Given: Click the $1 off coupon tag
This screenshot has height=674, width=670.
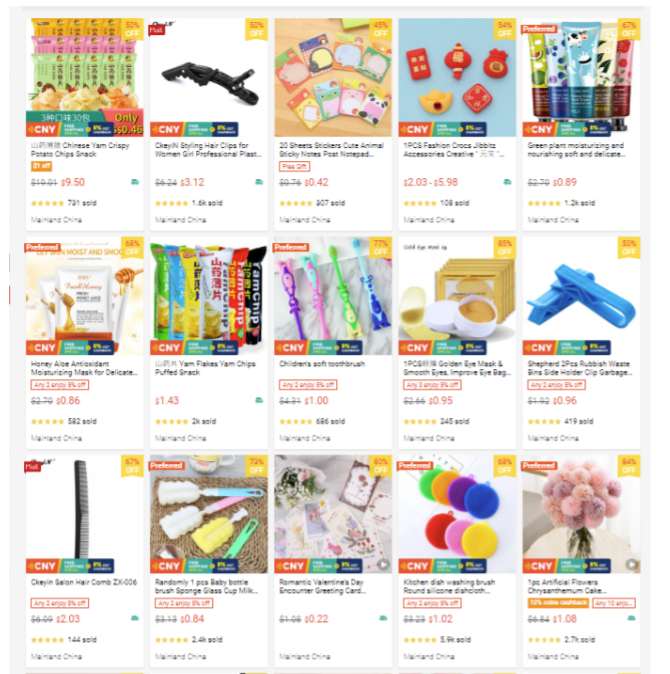Looking at the screenshot, I should point(41,166).
